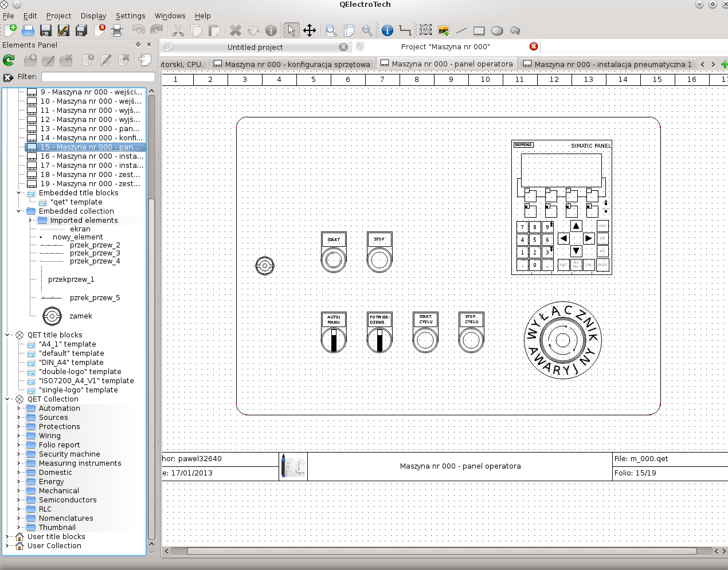Activate the pan/move view tool
Viewport: 728px width, 570px height.
point(310,30)
